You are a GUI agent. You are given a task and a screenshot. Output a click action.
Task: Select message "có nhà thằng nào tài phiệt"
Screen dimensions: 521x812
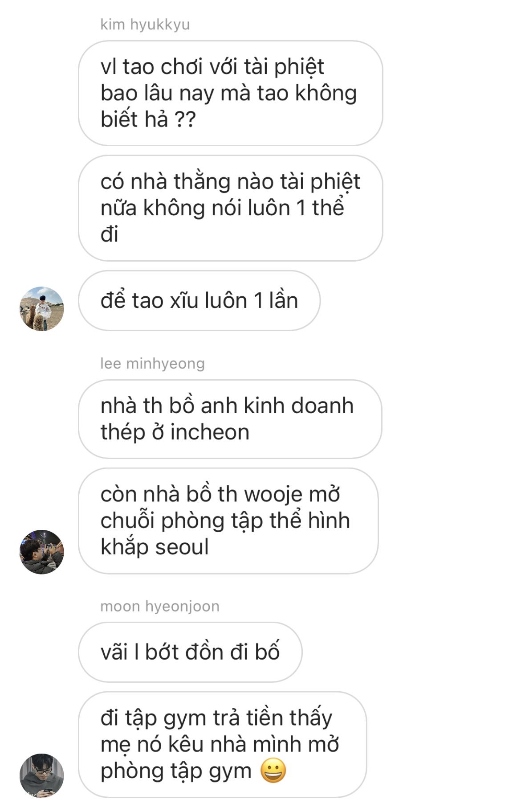(x=231, y=208)
